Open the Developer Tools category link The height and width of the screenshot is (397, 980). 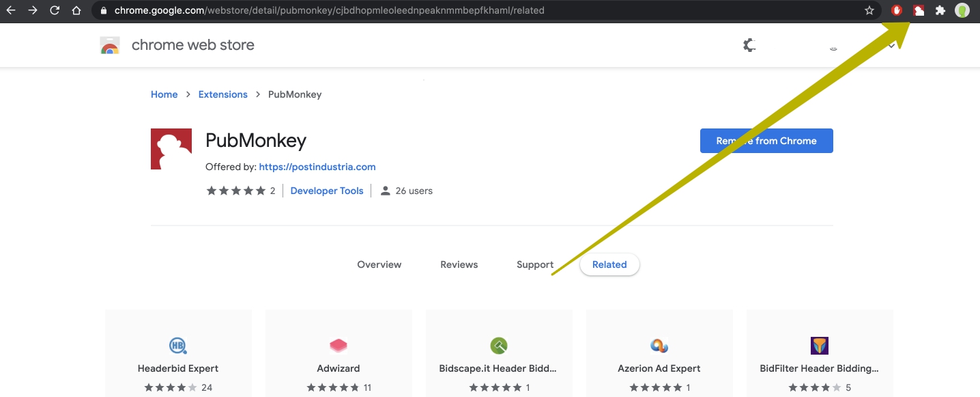(x=327, y=191)
